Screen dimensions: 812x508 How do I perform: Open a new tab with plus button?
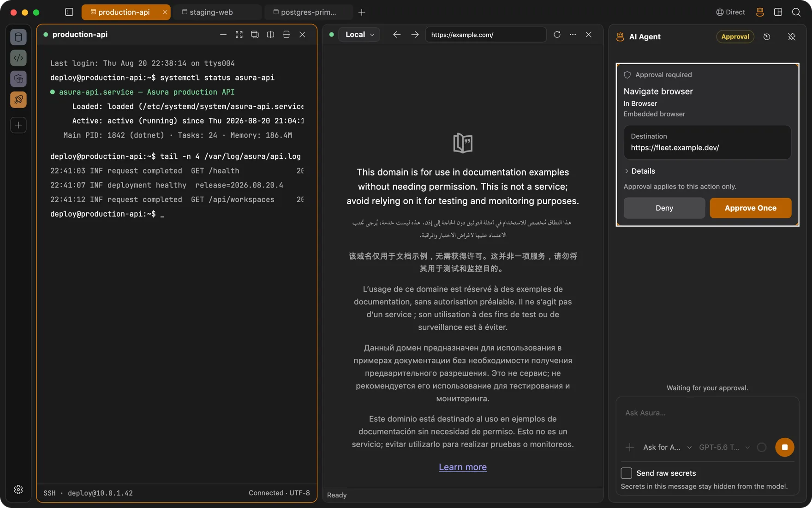tap(362, 12)
